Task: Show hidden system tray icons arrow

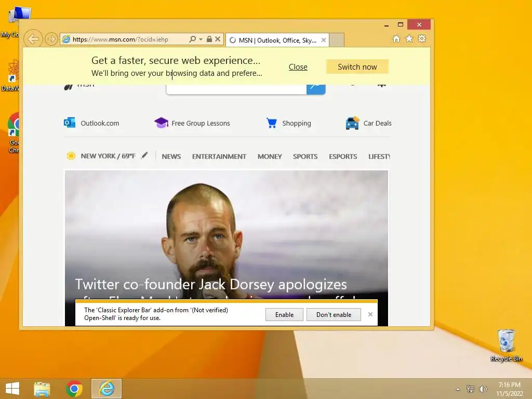Action: (x=458, y=389)
